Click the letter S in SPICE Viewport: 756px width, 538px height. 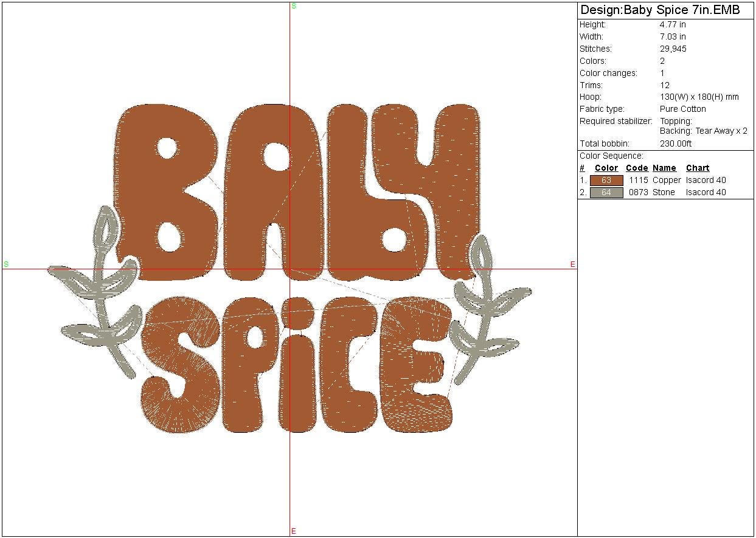[x=179, y=365]
